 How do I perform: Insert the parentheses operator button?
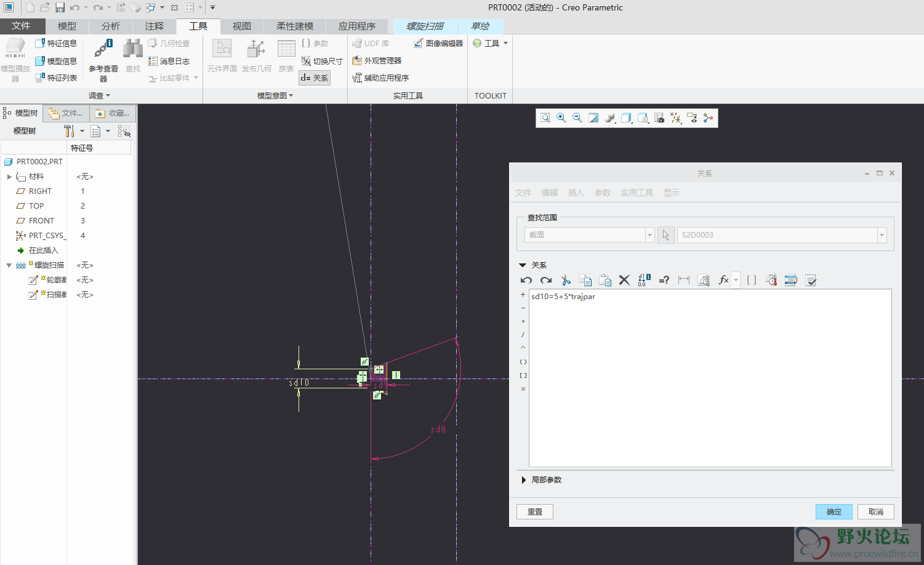tap(523, 362)
